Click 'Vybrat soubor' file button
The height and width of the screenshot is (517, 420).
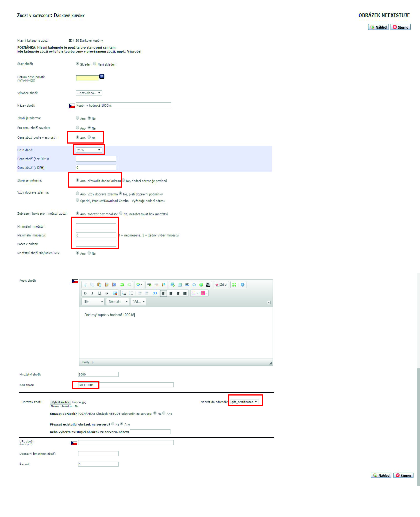click(60, 402)
